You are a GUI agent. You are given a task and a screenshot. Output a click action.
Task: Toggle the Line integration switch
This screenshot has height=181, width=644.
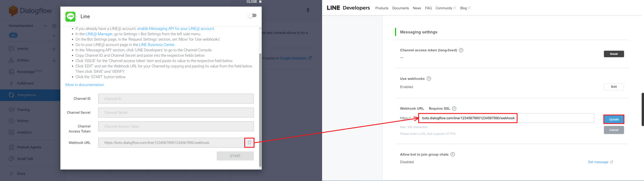(x=252, y=16)
